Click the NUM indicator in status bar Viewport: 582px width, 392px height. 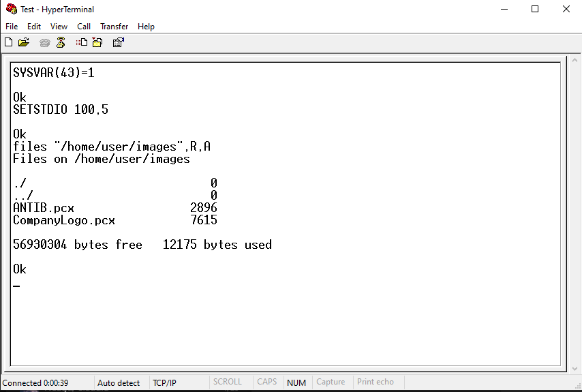296,382
